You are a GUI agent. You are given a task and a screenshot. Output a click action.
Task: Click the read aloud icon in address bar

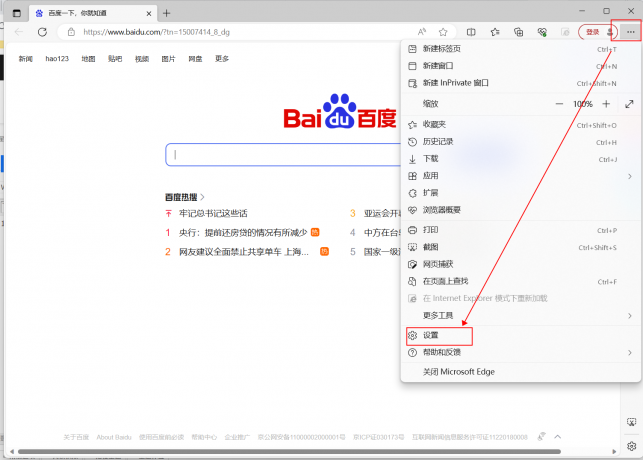[422, 32]
